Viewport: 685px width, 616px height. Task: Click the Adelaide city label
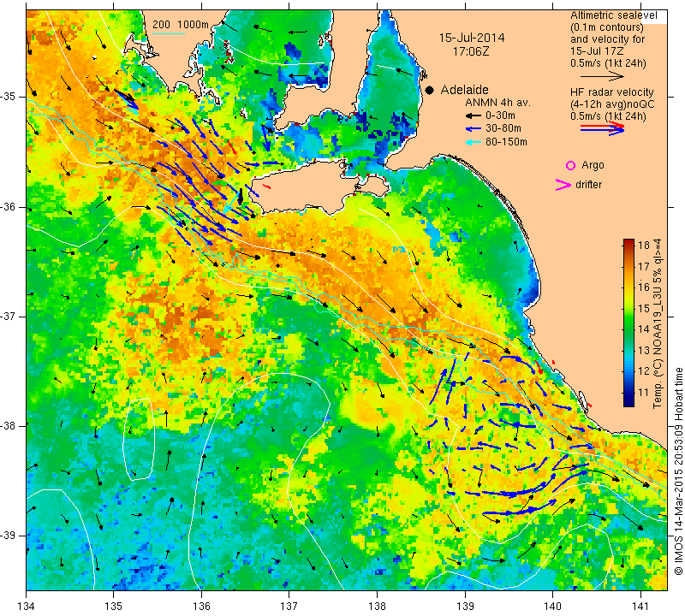pos(464,90)
